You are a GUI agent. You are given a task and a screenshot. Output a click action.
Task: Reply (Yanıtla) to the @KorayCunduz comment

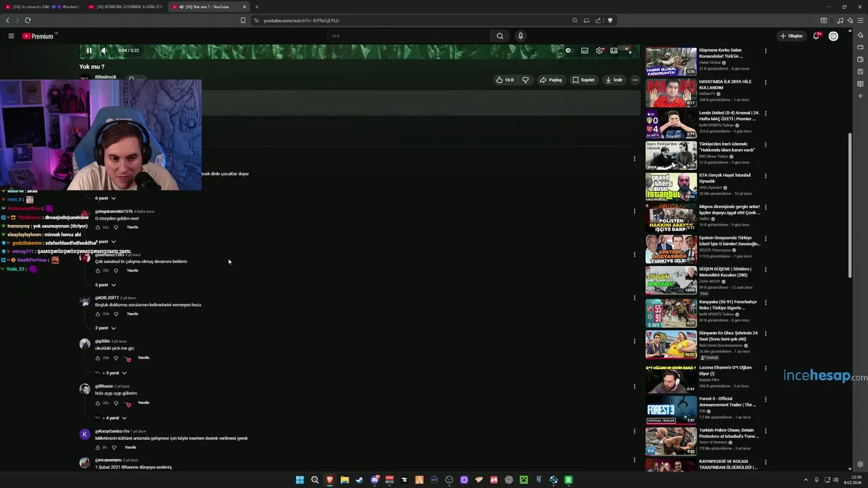131,447
